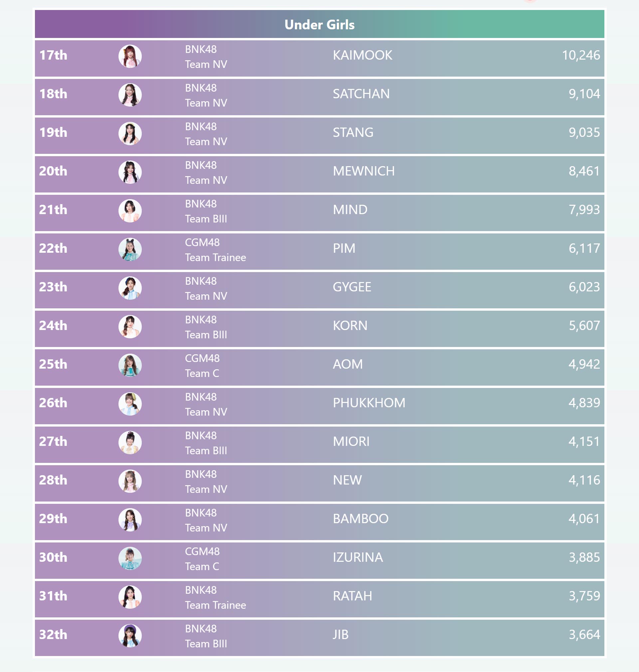Select the avatar in the 21th rank row
The image size is (639, 672).
[x=130, y=210]
